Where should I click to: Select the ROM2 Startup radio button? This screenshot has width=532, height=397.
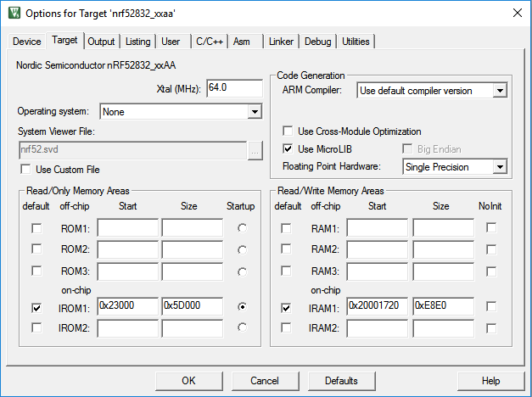coord(243,250)
